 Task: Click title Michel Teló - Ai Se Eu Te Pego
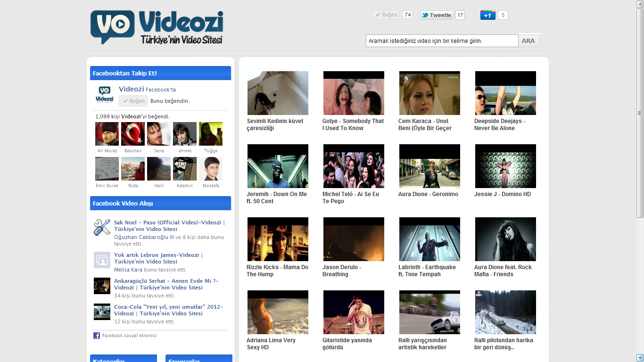pyautogui.click(x=351, y=197)
